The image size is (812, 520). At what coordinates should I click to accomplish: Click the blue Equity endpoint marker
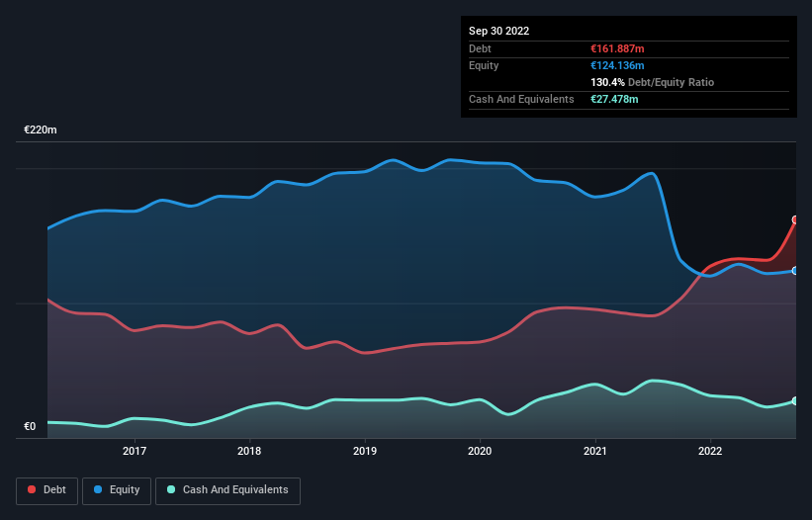pyautogui.click(x=795, y=271)
